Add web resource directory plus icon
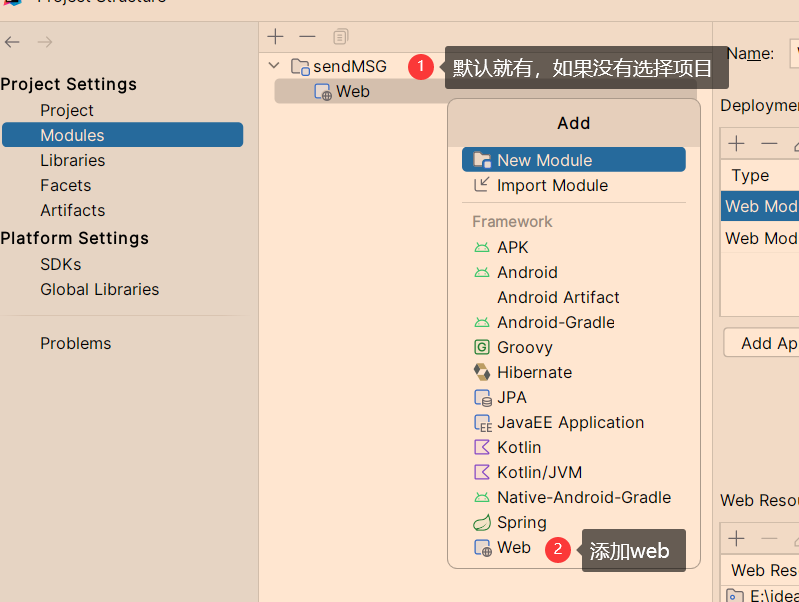The width and height of the screenshot is (799, 602). (737, 539)
